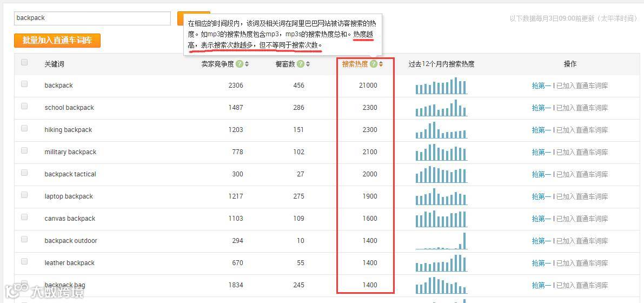The width and height of the screenshot is (644, 303).
Task: Click the 过去12个月内搜索热度 column header
Action: tap(442, 64)
